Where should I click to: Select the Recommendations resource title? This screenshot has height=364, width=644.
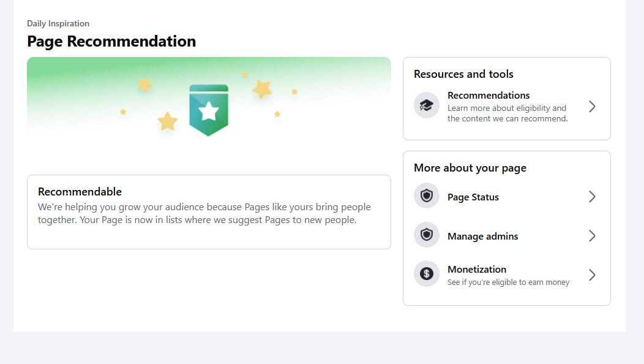point(489,96)
